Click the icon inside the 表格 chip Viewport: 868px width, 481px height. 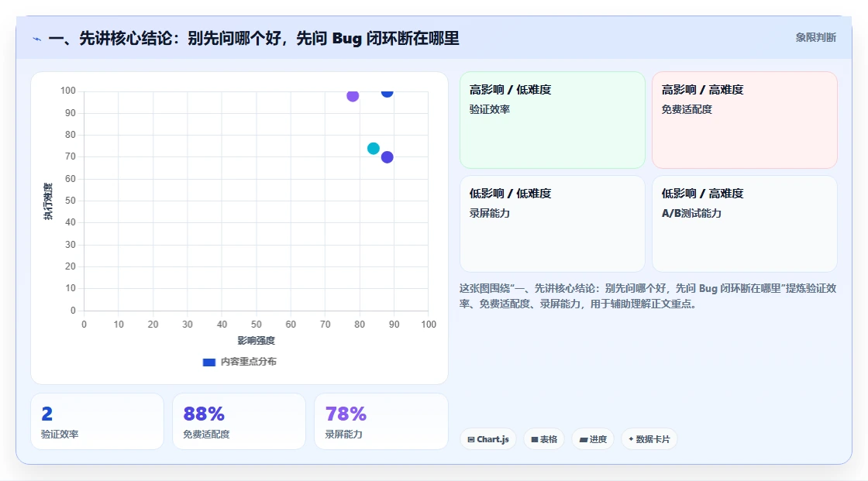(535, 439)
